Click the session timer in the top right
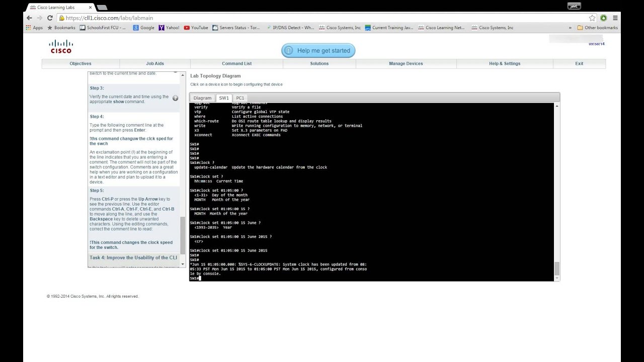This screenshot has height=362, width=644. coord(596,44)
